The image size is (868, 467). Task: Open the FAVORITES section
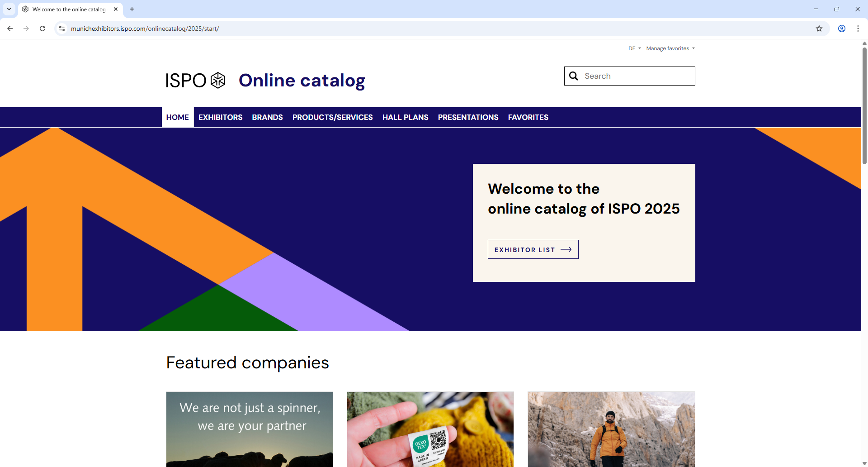(x=528, y=117)
